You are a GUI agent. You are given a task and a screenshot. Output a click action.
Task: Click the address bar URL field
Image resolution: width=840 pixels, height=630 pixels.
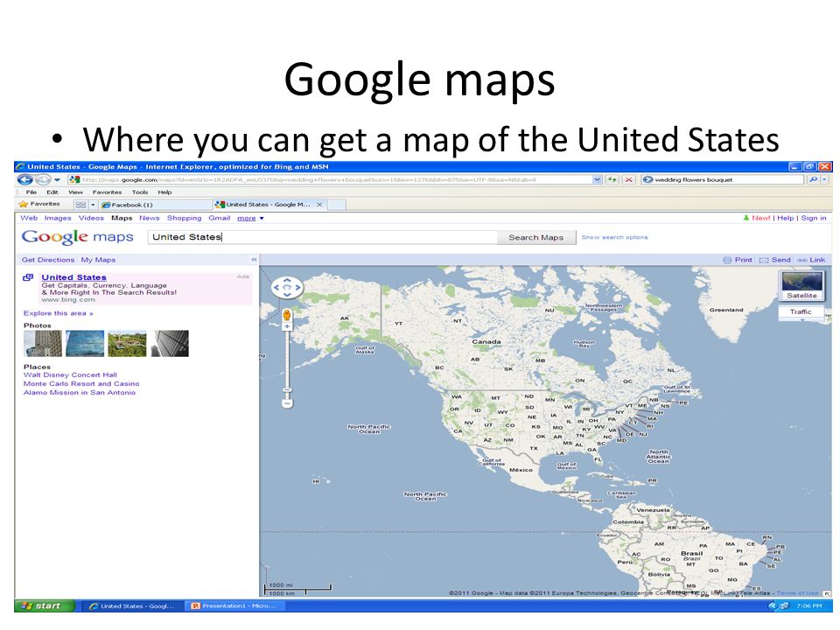coord(330,180)
